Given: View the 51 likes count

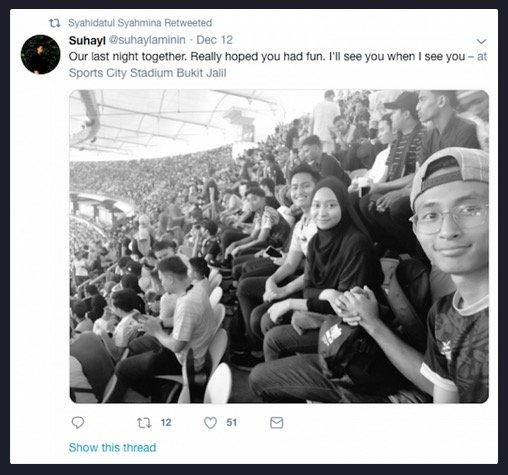Looking at the screenshot, I should (232, 423).
